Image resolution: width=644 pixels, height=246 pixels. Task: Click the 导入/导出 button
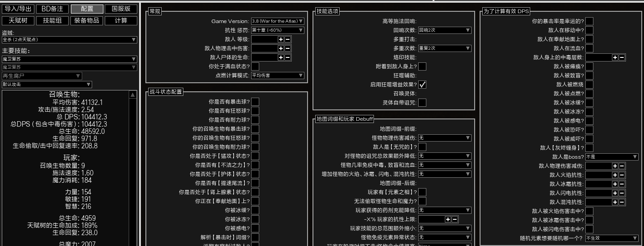(18, 9)
